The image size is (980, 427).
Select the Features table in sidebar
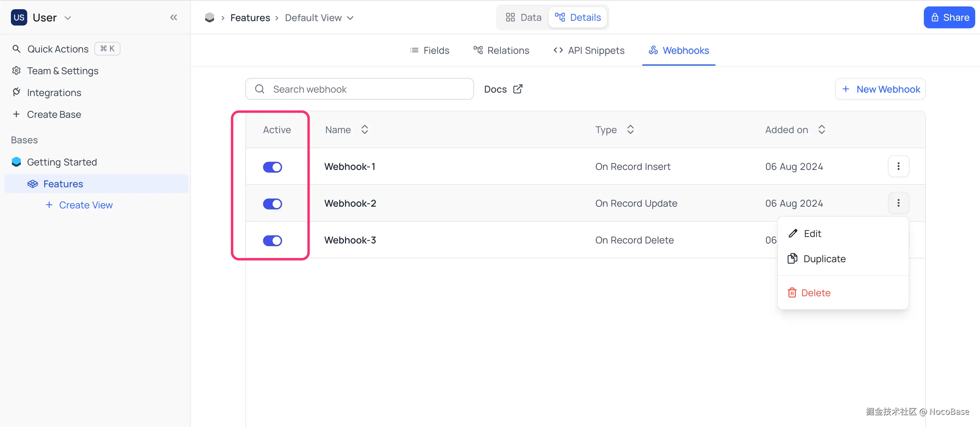pos(96,184)
